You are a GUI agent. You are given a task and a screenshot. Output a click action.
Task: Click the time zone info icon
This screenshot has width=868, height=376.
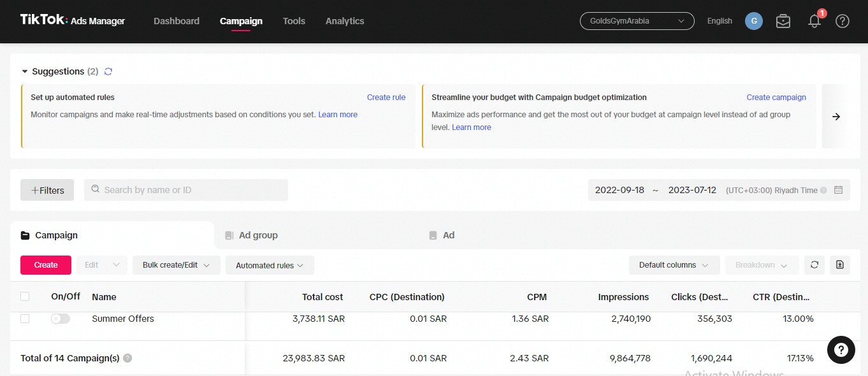(x=823, y=191)
